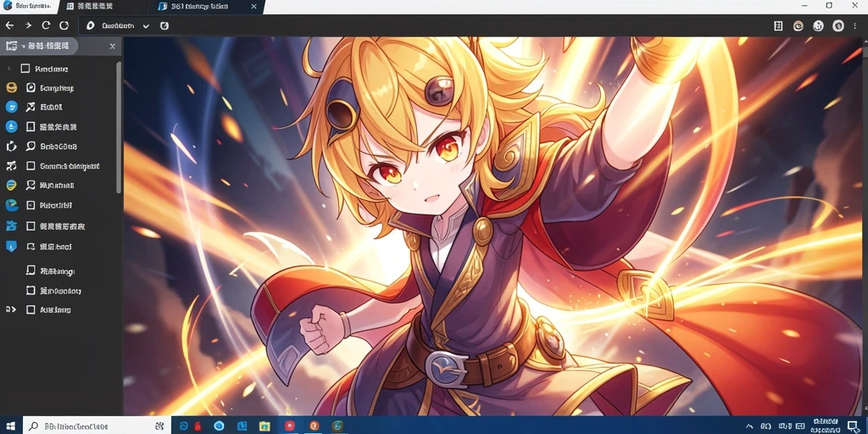Click the sidebar header panel icon
The height and width of the screenshot is (434, 868).
[11, 46]
